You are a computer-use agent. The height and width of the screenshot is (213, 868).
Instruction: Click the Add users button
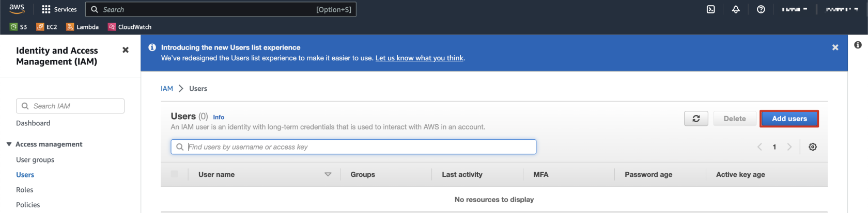pos(789,119)
